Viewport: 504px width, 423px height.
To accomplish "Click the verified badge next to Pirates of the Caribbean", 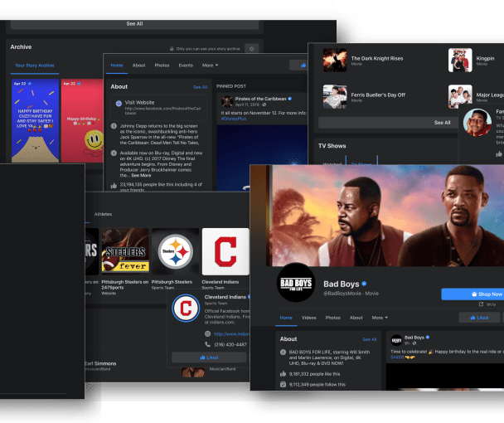I will click(x=289, y=99).
